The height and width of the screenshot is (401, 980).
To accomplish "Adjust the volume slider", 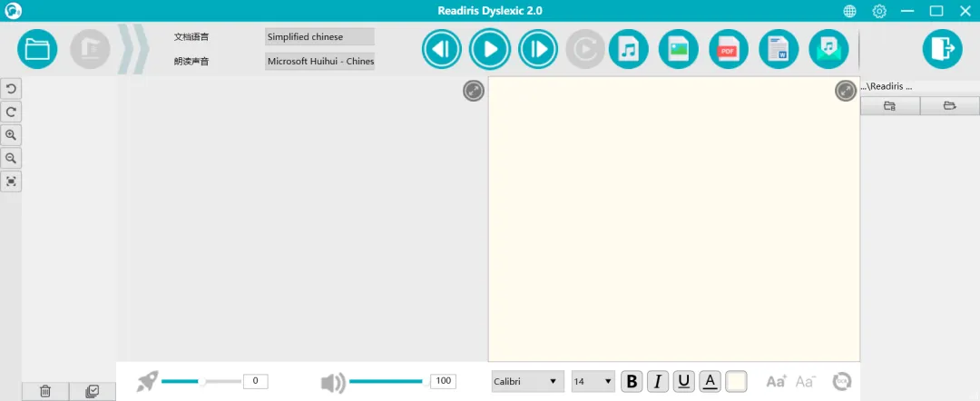I will [x=388, y=381].
